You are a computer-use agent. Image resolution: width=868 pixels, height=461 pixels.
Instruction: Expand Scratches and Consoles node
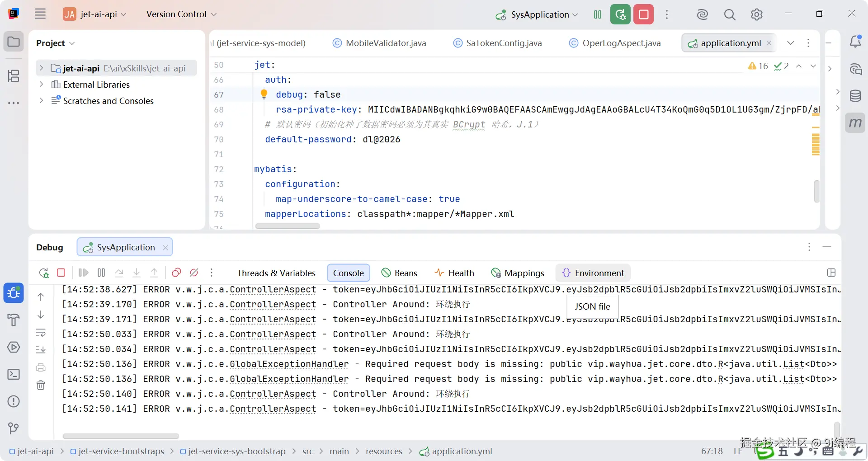tap(41, 100)
